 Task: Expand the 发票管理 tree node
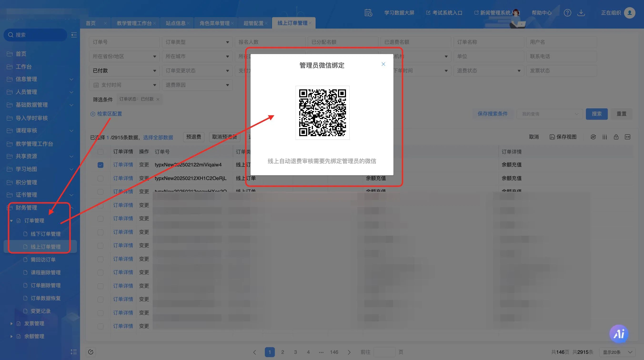[x=11, y=324]
